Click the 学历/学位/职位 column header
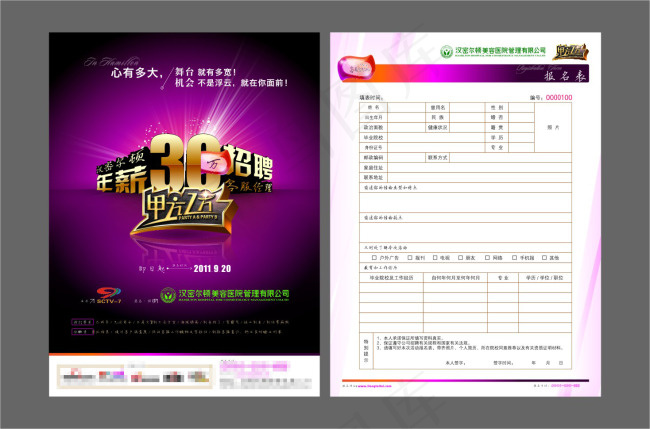 click(545, 278)
